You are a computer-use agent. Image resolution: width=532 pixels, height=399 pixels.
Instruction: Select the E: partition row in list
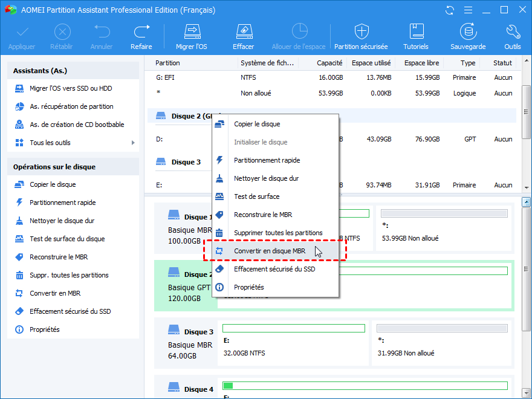(332, 185)
